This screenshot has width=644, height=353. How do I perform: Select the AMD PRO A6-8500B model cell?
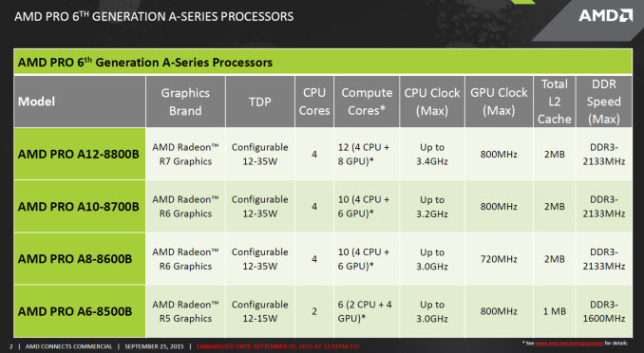click(80, 311)
